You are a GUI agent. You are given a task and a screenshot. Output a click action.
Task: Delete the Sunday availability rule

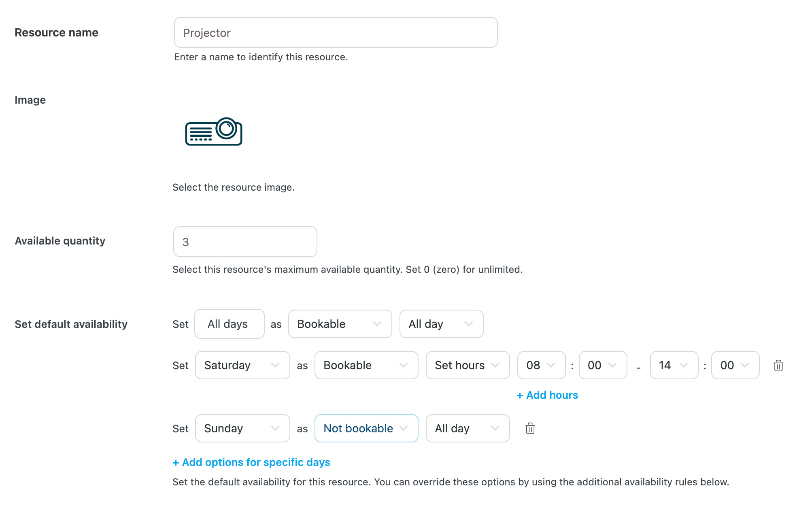point(530,428)
